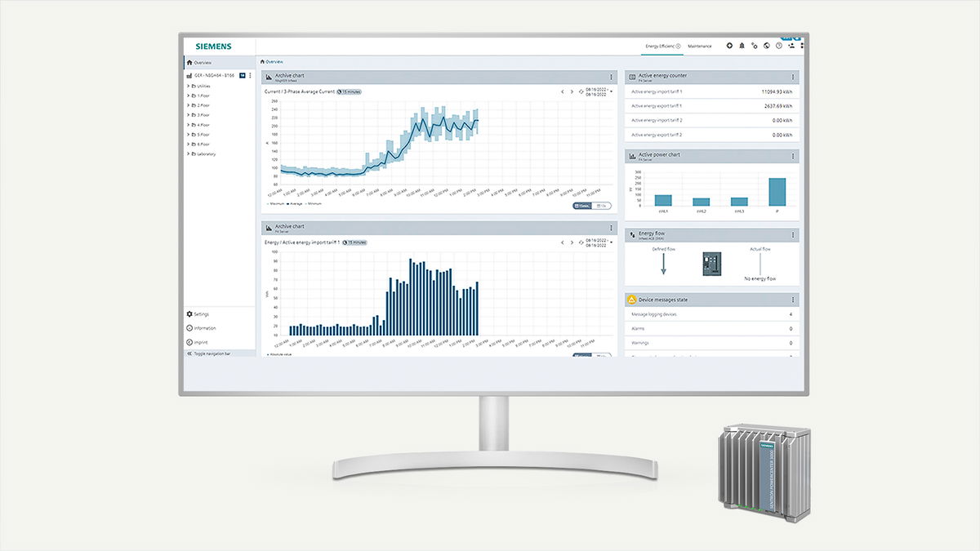
Task: Click the Active energy import tariff 1 row
Action: (712, 91)
